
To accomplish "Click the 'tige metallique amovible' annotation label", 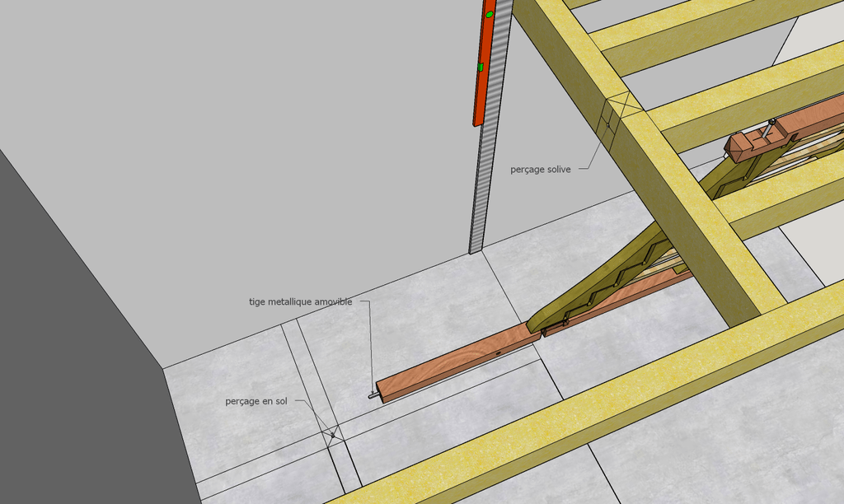I will tap(300, 301).
